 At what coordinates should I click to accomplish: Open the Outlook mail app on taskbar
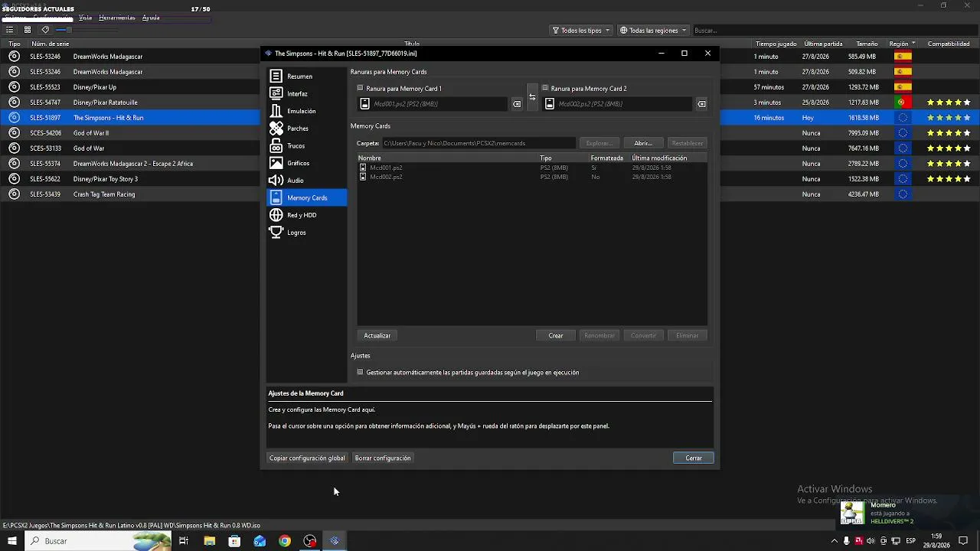click(260, 541)
